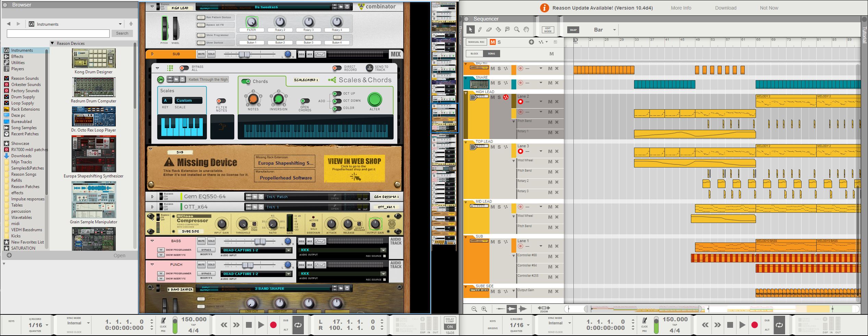The width and height of the screenshot is (868, 336).
Task: Go forward in the Browser
Action: pos(18,24)
